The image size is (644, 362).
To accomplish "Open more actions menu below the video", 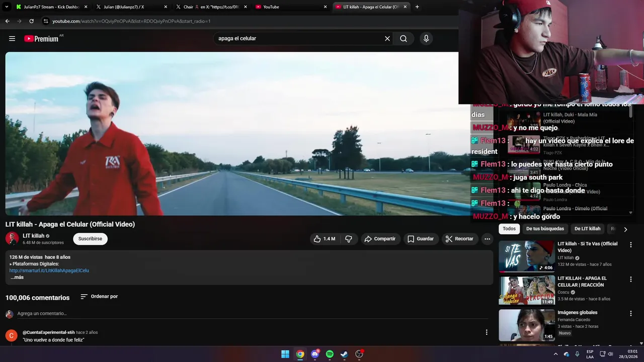I will [487, 239].
